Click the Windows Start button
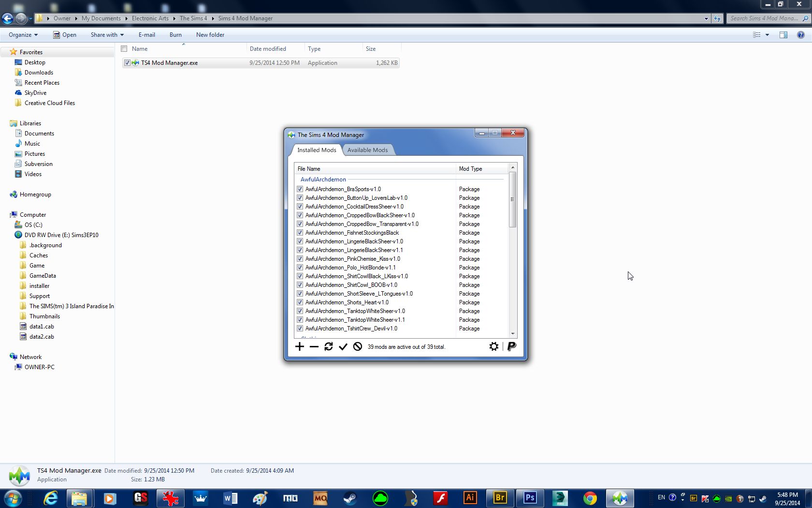Viewport: 812px width, 508px height. pos(13,498)
